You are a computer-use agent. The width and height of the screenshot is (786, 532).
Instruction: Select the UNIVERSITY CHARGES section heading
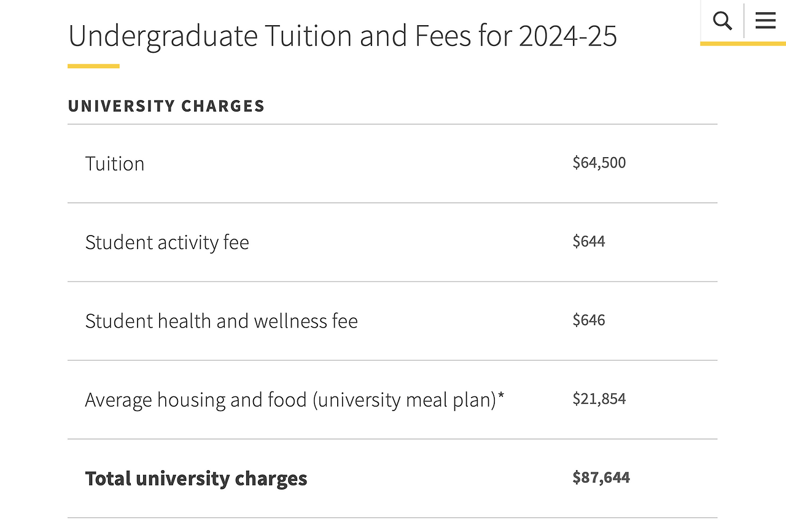(x=166, y=106)
